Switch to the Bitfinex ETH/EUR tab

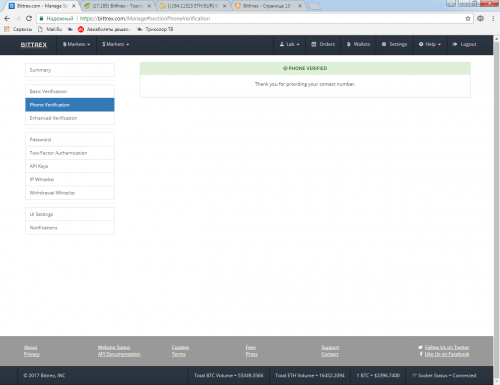193,6
